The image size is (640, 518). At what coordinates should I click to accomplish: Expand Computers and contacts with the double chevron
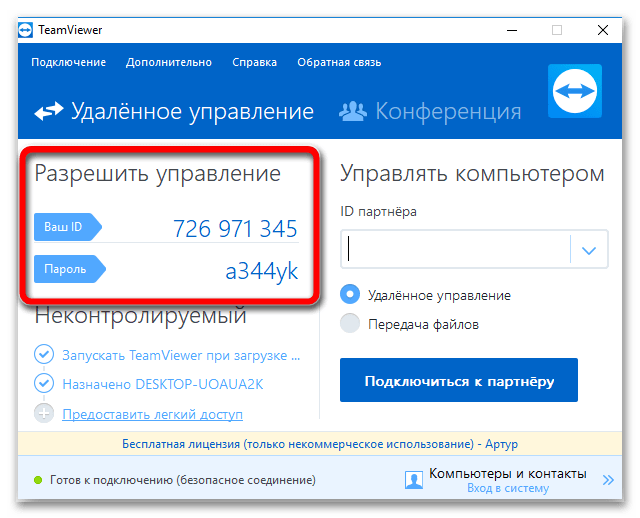(x=608, y=480)
